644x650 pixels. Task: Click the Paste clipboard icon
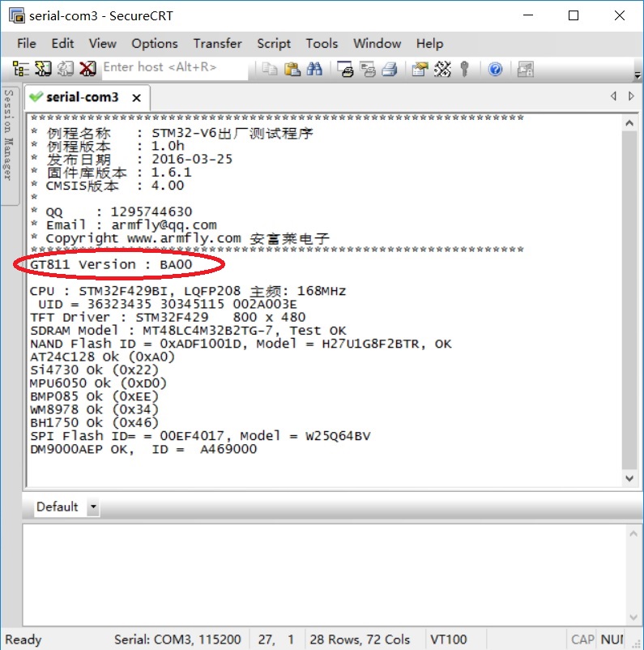pyautogui.click(x=292, y=69)
